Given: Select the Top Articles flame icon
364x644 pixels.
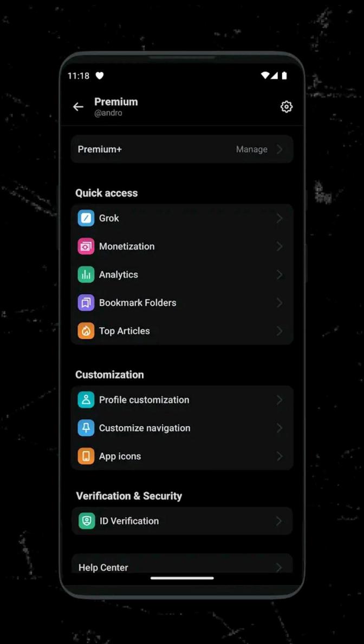Looking at the screenshot, I should [x=87, y=331].
